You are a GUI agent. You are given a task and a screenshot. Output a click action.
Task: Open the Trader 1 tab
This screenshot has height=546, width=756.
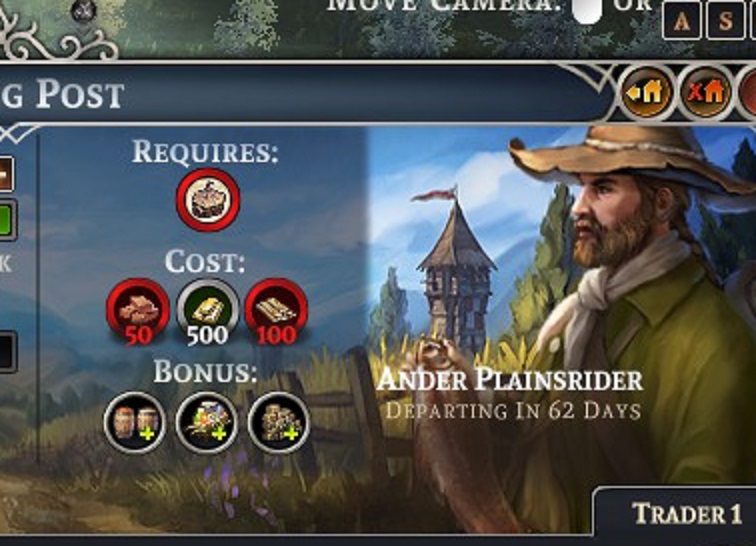click(x=676, y=512)
